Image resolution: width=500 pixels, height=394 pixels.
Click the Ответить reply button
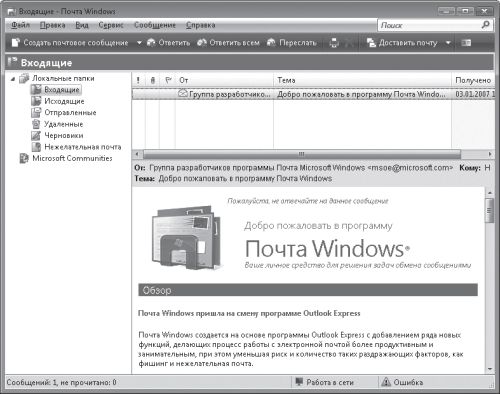click(x=169, y=43)
